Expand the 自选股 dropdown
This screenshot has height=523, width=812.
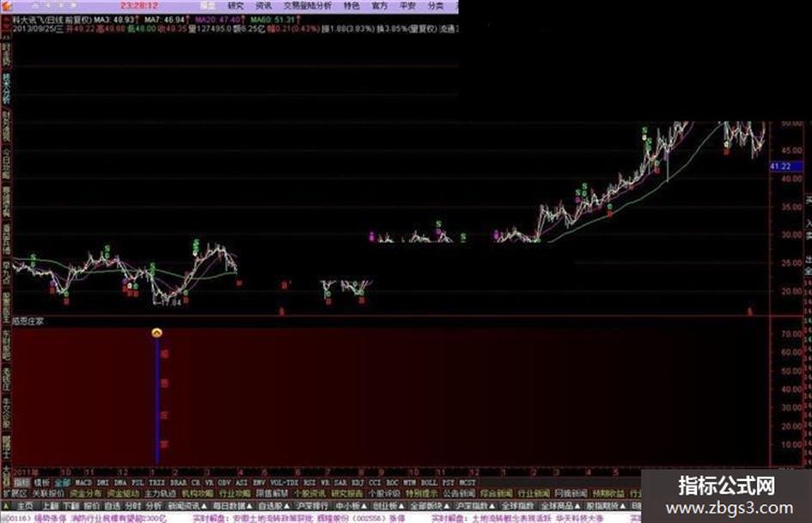click(274, 505)
